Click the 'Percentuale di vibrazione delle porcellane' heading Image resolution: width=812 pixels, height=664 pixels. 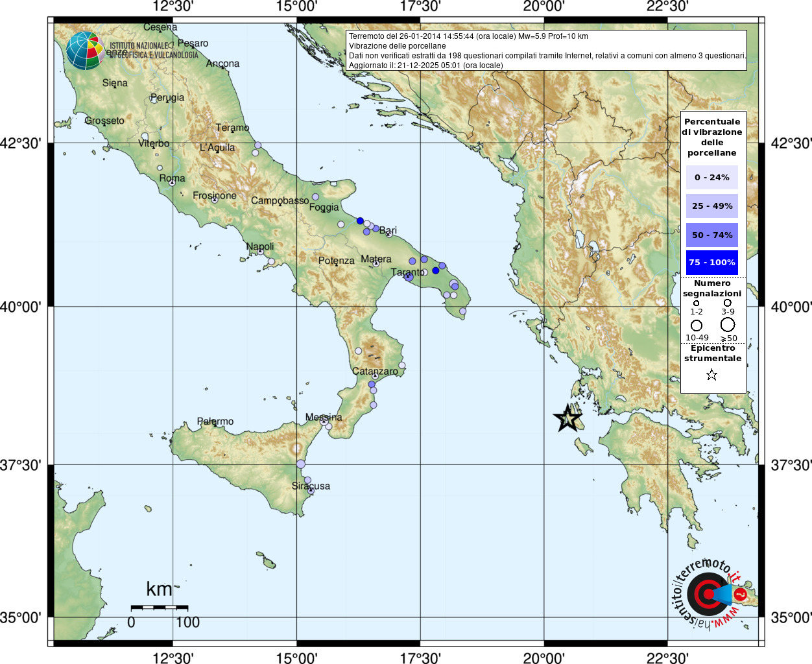tap(712, 137)
